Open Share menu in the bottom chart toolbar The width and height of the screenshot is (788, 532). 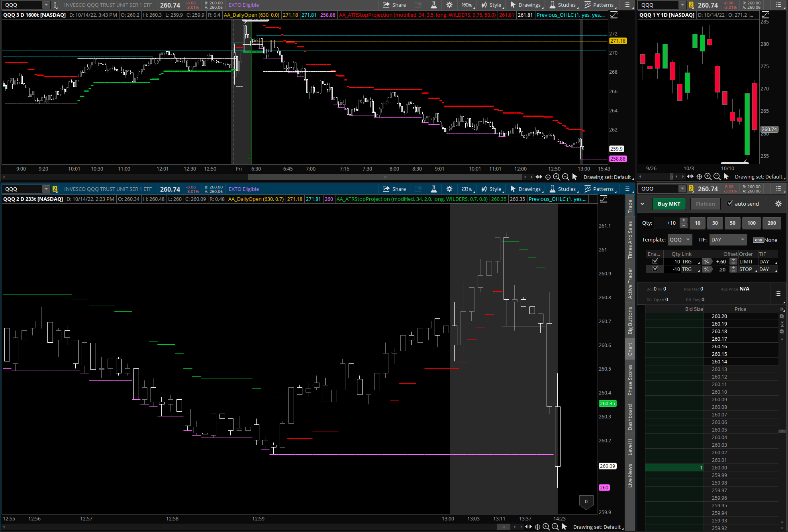click(x=394, y=189)
